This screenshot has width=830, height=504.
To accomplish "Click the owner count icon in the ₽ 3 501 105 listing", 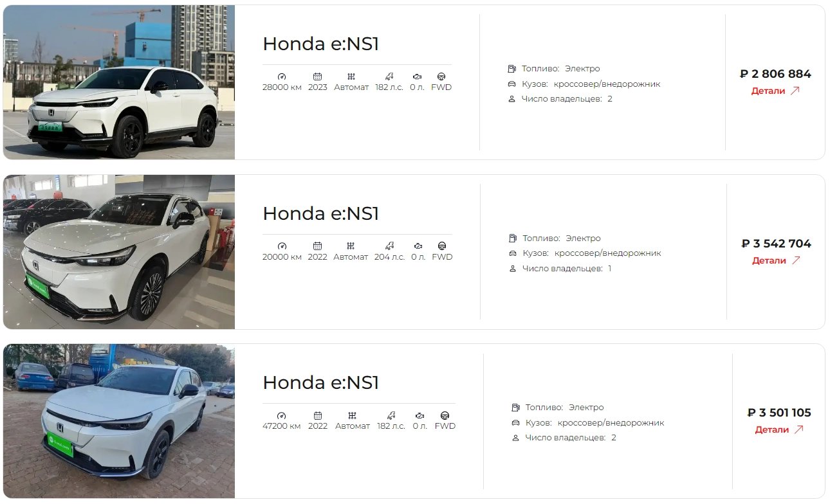I will (515, 438).
